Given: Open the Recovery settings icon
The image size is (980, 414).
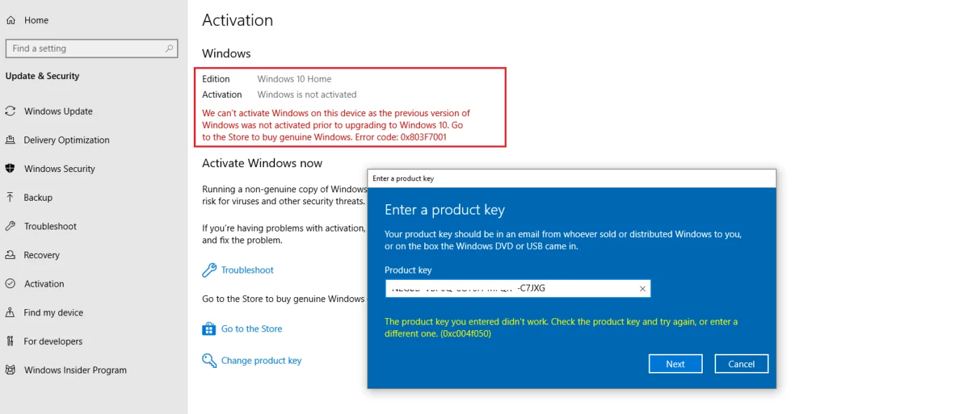Looking at the screenshot, I should (10, 255).
